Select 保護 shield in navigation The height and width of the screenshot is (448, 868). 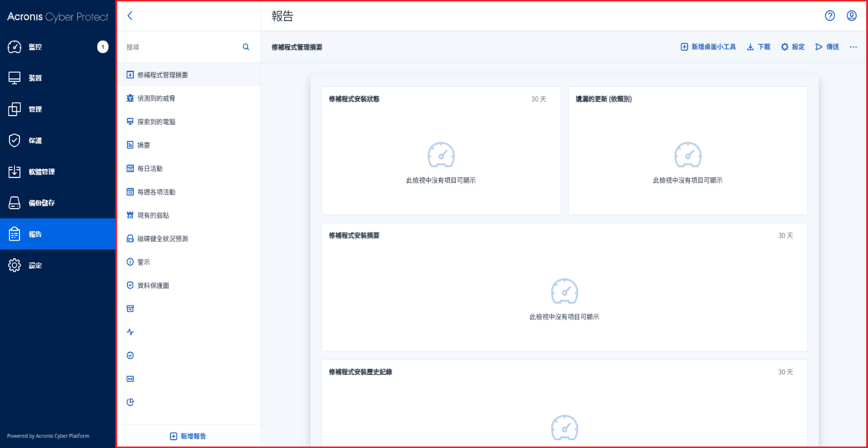(57, 140)
